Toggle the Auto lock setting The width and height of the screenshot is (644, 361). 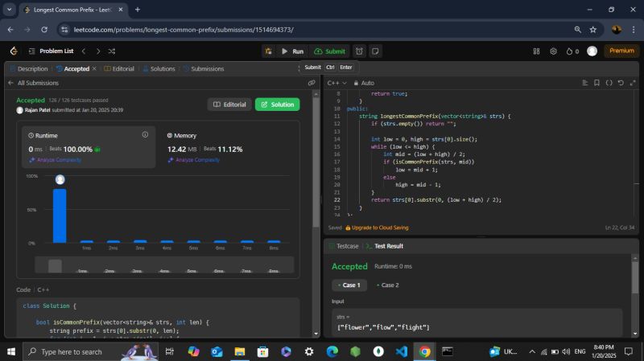pos(364,83)
